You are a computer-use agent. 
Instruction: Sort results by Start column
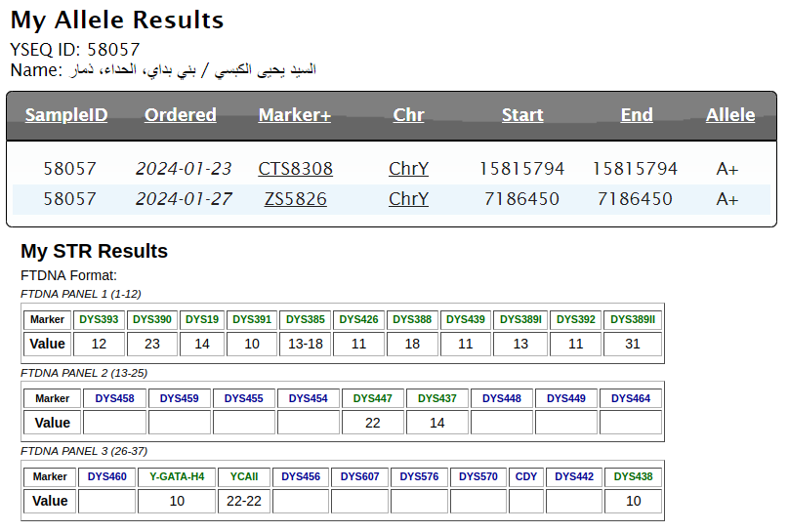coord(522,115)
